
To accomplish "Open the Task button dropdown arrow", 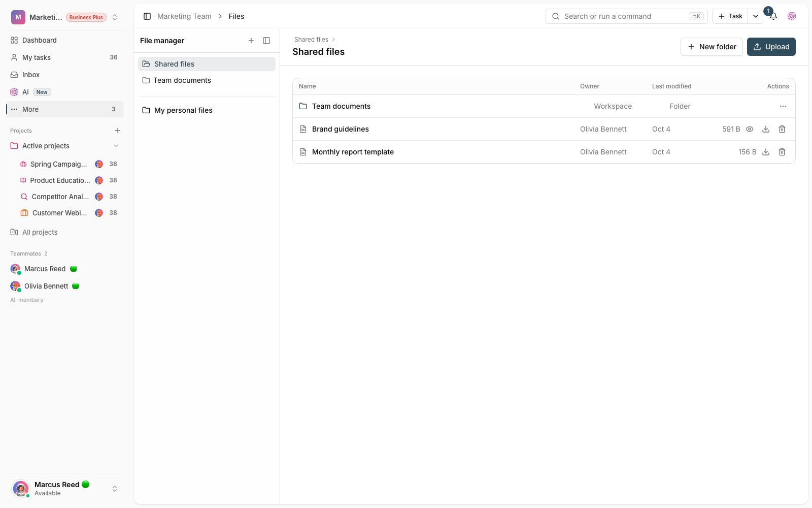I will [756, 16].
